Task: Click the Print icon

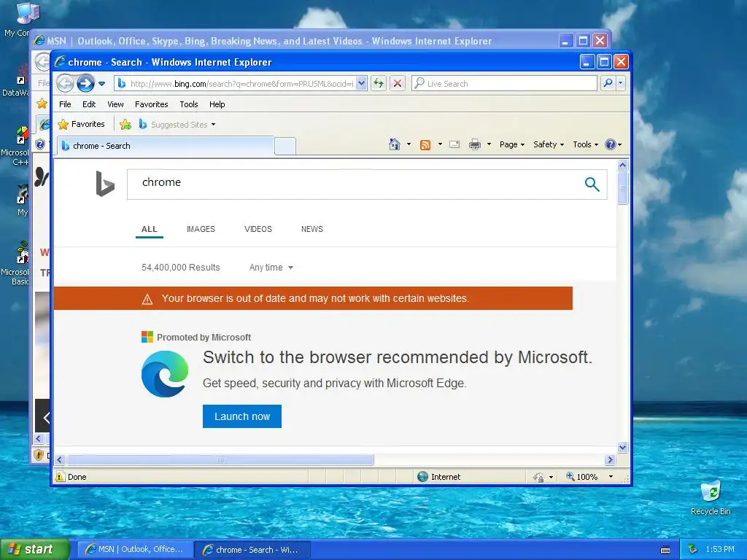Action: click(474, 144)
